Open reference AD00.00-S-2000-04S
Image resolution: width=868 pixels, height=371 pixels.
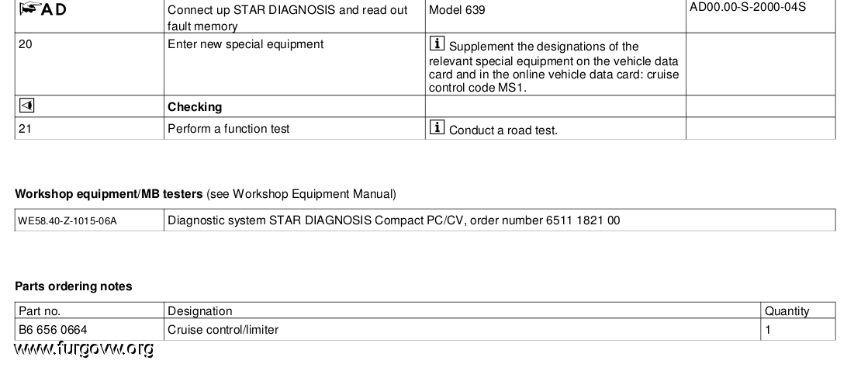click(x=747, y=7)
